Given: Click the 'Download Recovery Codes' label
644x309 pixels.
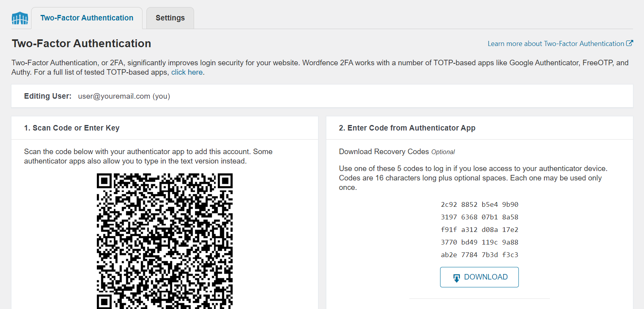Looking at the screenshot, I should pos(384,152).
